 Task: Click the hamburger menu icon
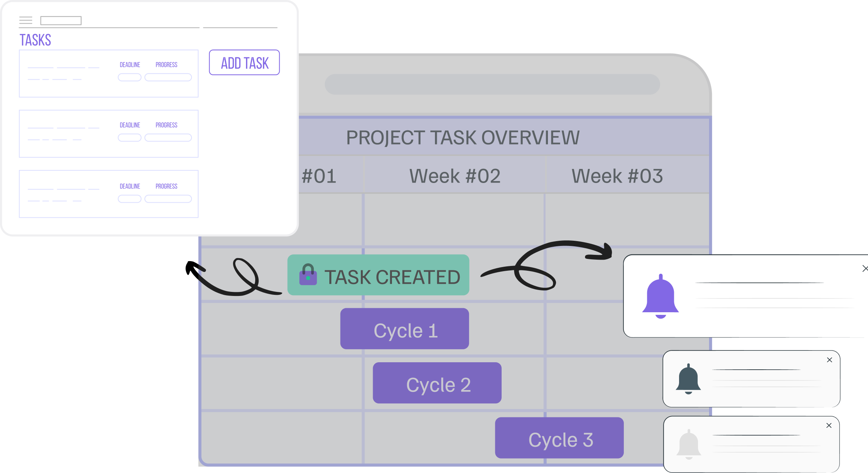click(x=26, y=20)
